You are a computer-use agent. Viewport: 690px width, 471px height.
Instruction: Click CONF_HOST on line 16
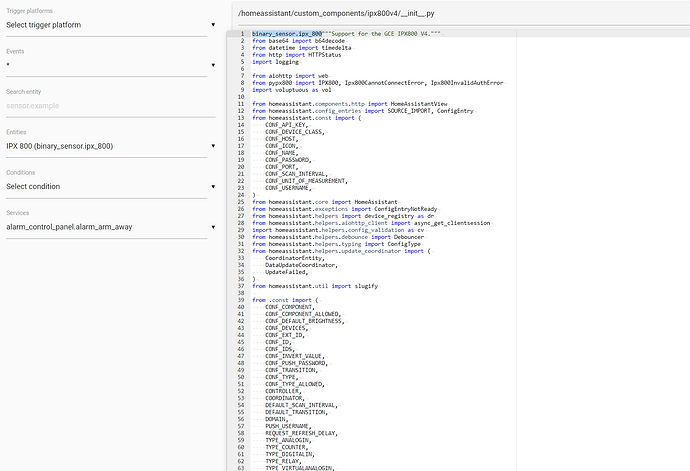point(280,139)
